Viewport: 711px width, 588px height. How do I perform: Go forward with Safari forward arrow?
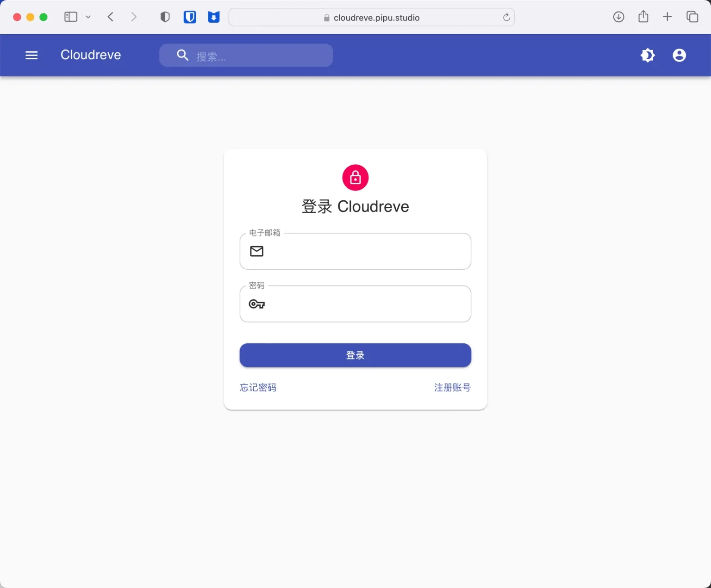click(134, 17)
